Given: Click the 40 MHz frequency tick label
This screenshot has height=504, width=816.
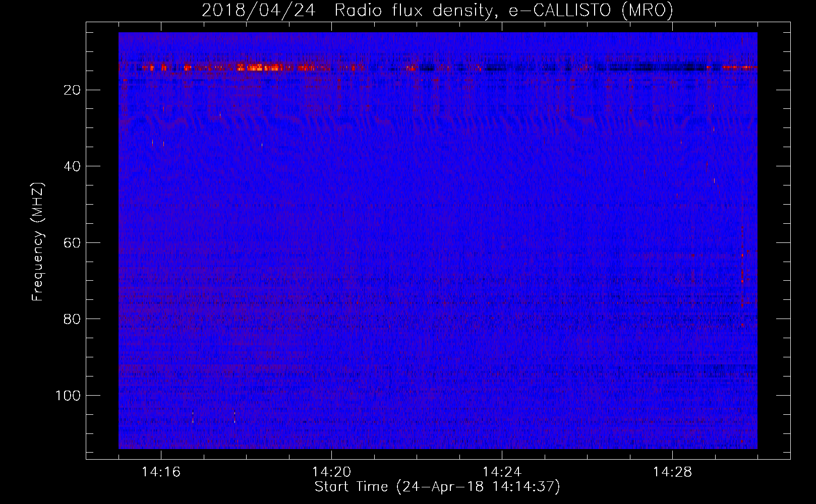Looking at the screenshot, I should click(x=72, y=166).
